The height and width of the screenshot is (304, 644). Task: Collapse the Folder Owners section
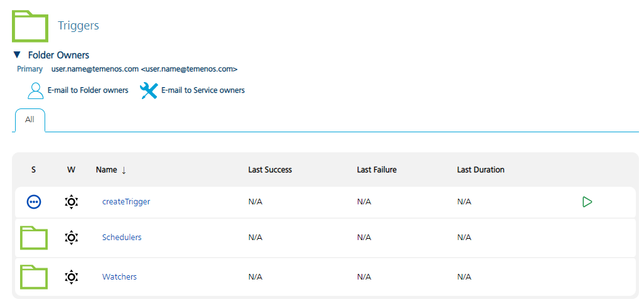point(17,55)
